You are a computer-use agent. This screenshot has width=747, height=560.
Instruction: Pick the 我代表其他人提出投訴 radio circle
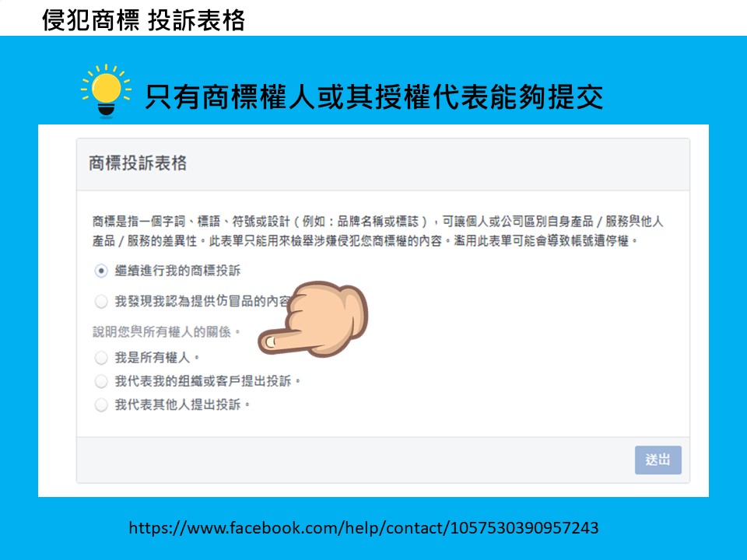(101, 404)
